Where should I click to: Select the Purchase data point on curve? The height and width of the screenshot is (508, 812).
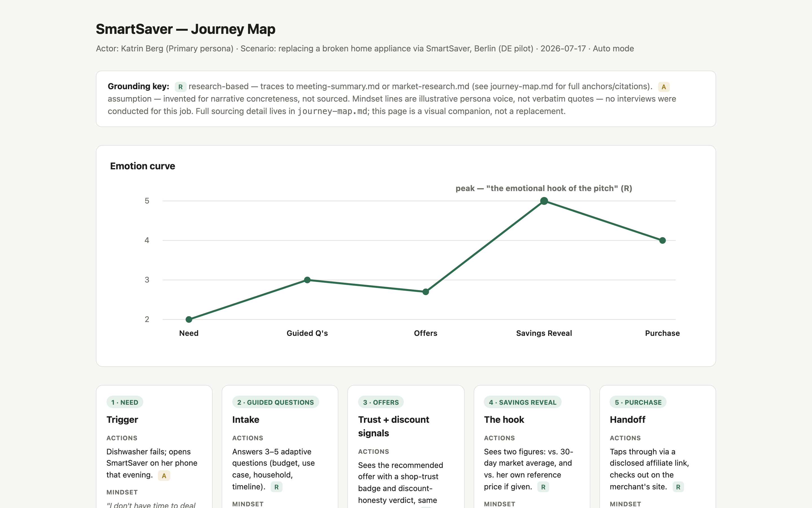click(662, 240)
